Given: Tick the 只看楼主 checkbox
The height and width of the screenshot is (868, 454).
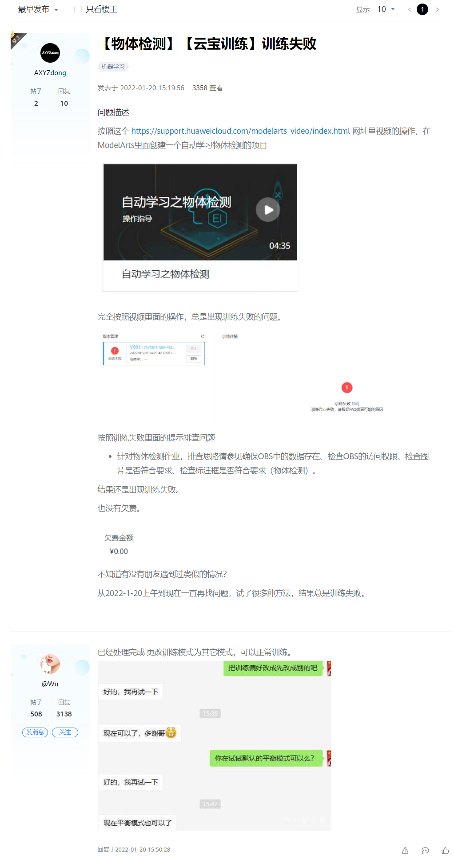Looking at the screenshot, I should pos(78,9).
